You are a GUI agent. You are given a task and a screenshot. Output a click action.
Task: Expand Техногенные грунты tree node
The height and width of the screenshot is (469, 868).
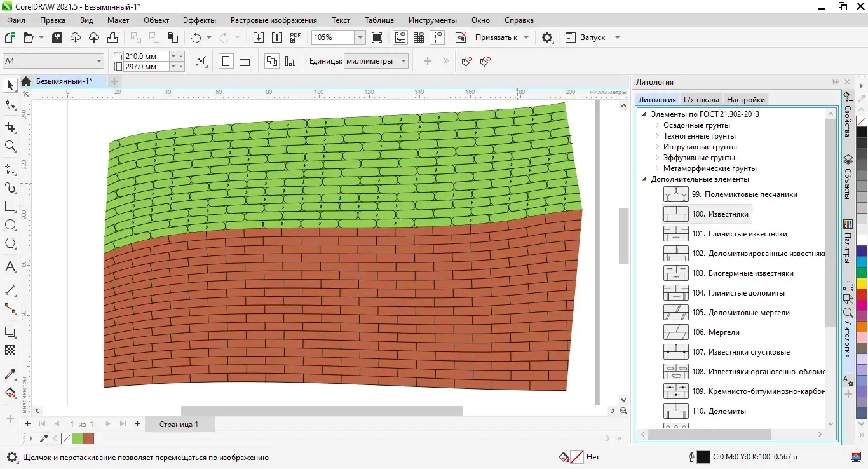click(x=658, y=136)
